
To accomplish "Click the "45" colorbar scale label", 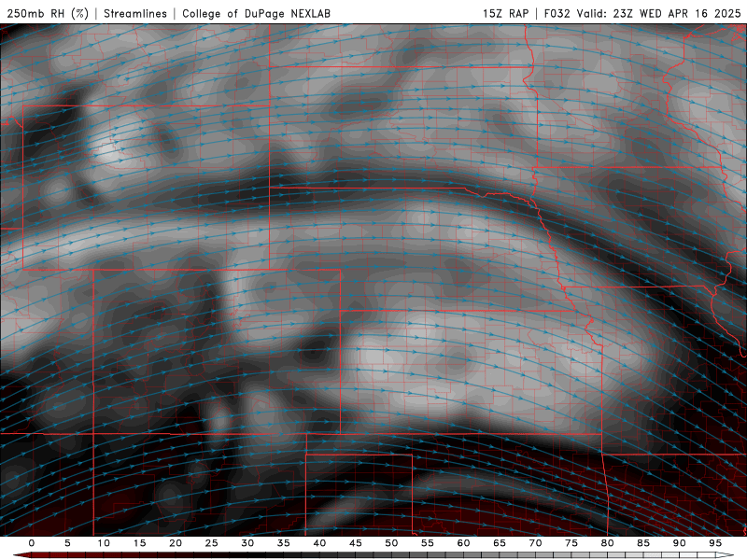I will (x=356, y=543).
